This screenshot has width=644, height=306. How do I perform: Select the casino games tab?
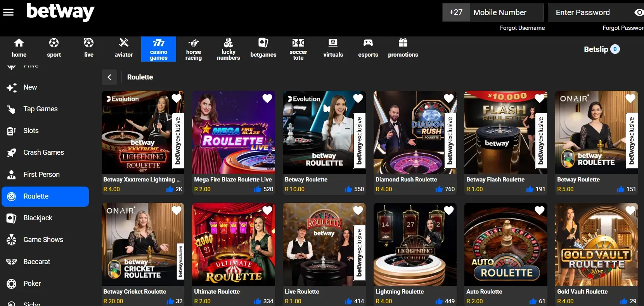pos(159,49)
